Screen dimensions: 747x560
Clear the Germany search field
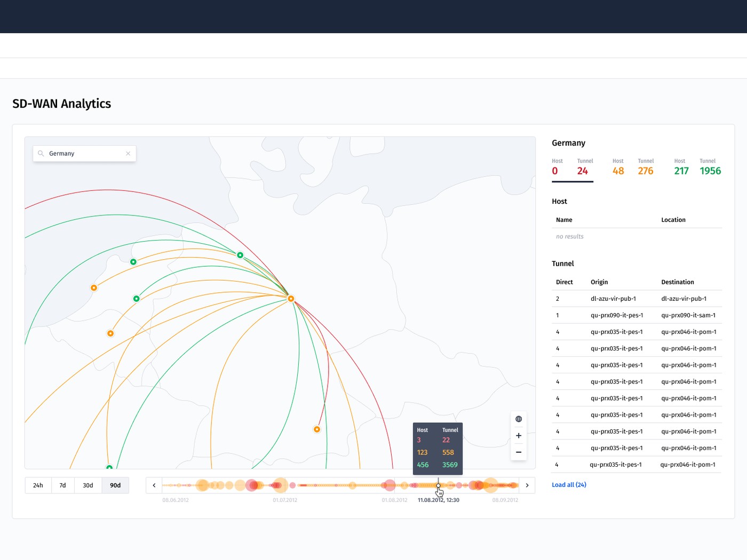[128, 154]
